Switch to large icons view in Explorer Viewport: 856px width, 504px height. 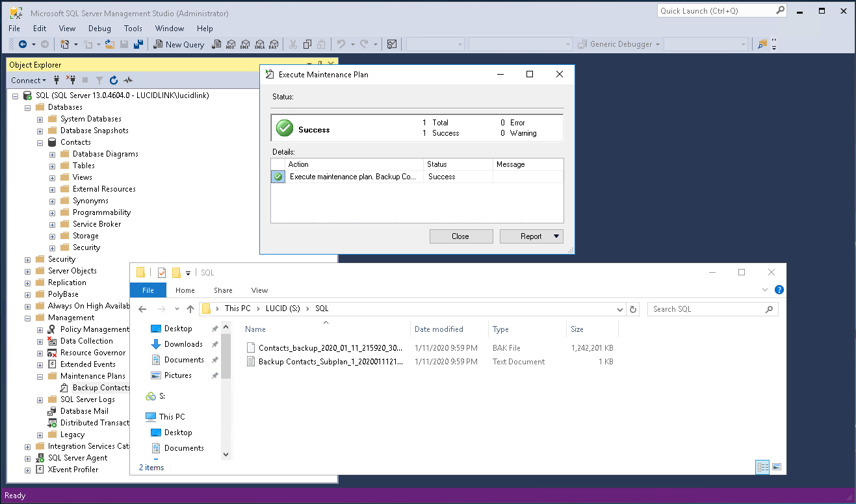coord(776,467)
